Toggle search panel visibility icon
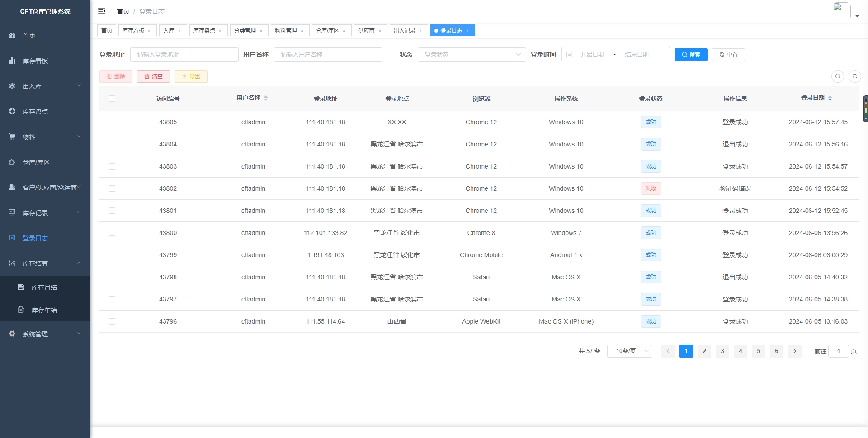Image resolution: width=868 pixels, height=438 pixels. point(838,76)
